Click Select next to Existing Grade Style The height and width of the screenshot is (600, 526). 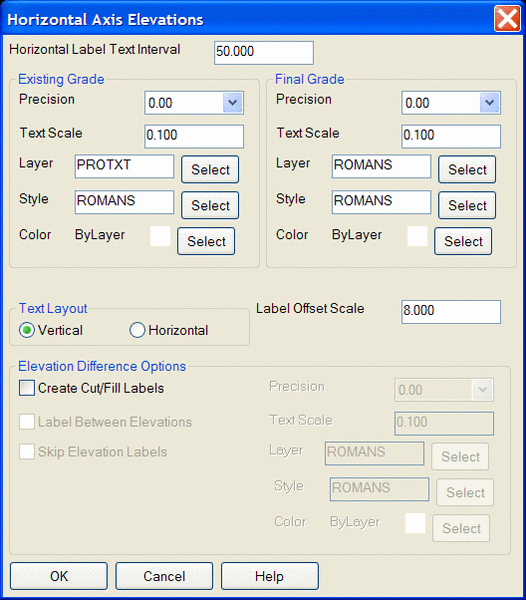(210, 205)
